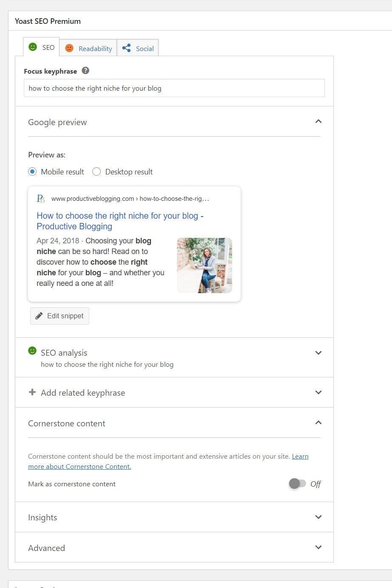This screenshot has height=588, width=392.
Task: Collapse the Google preview section
Action: pos(318,122)
